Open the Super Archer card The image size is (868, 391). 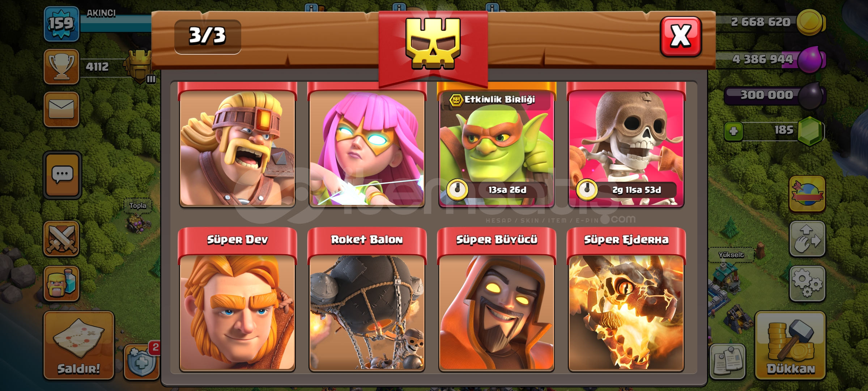click(x=367, y=145)
